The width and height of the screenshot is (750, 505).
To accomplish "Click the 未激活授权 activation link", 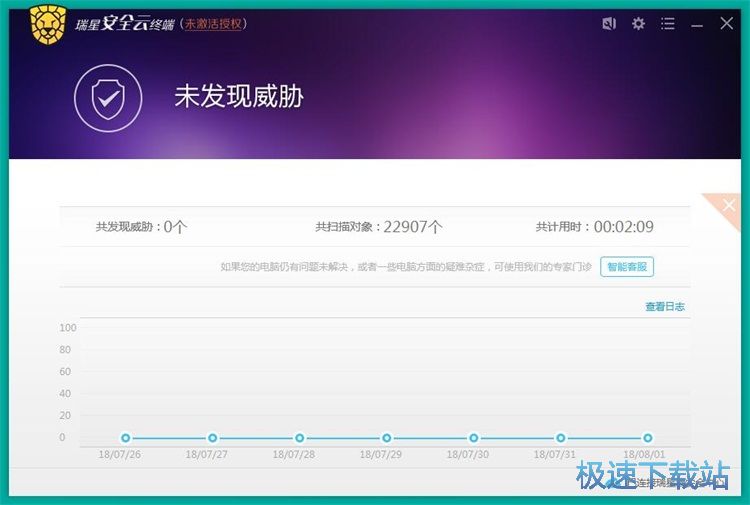I will click(214, 23).
